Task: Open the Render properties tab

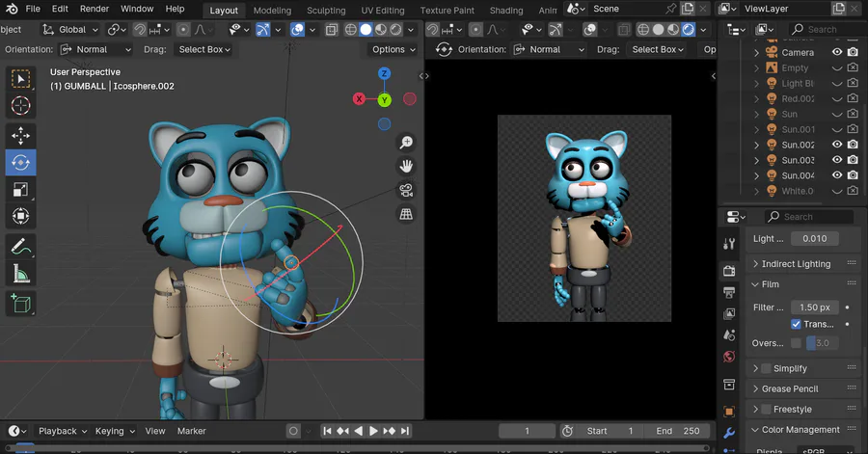Action: pos(729,271)
